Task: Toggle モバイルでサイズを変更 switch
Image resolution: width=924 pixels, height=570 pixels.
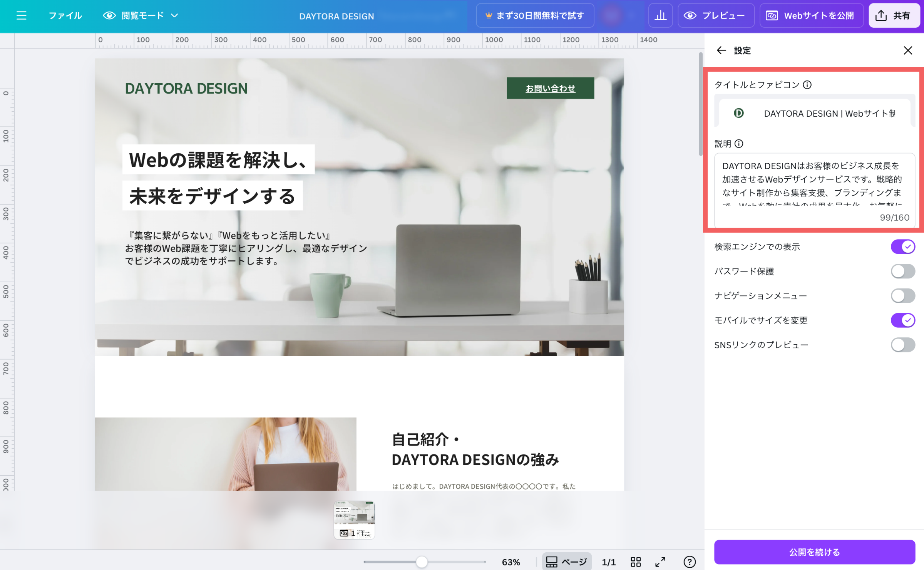Action: [902, 320]
